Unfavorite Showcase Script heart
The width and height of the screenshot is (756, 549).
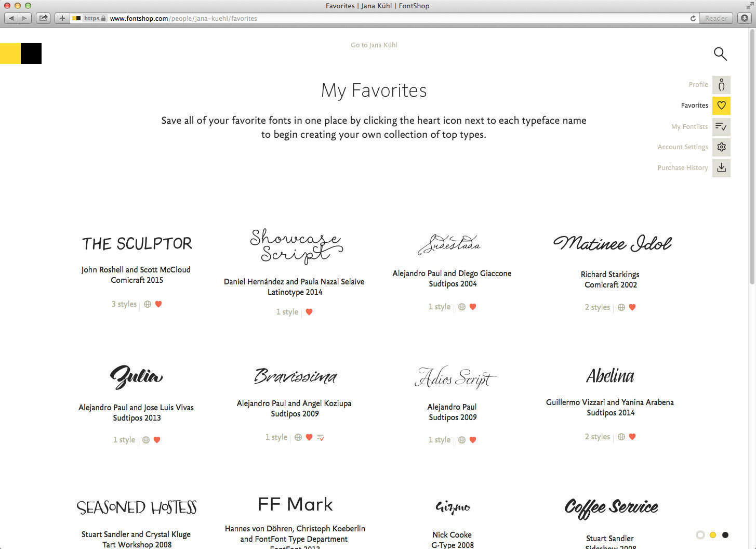(x=309, y=312)
